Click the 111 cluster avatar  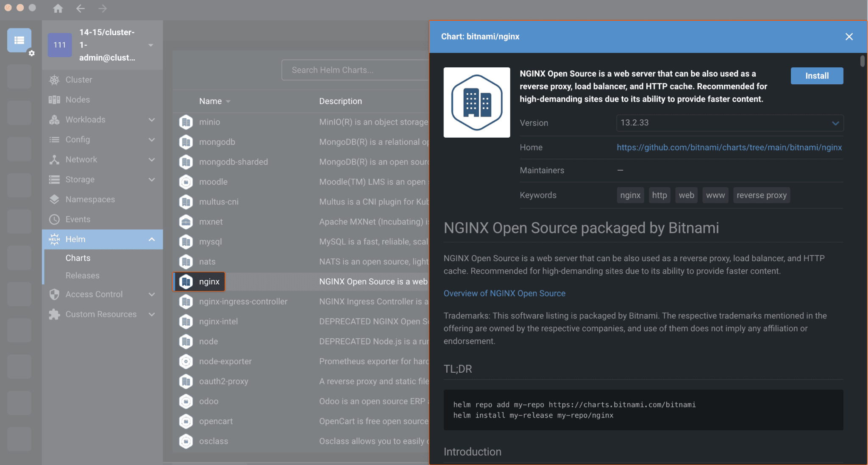click(60, 45)
